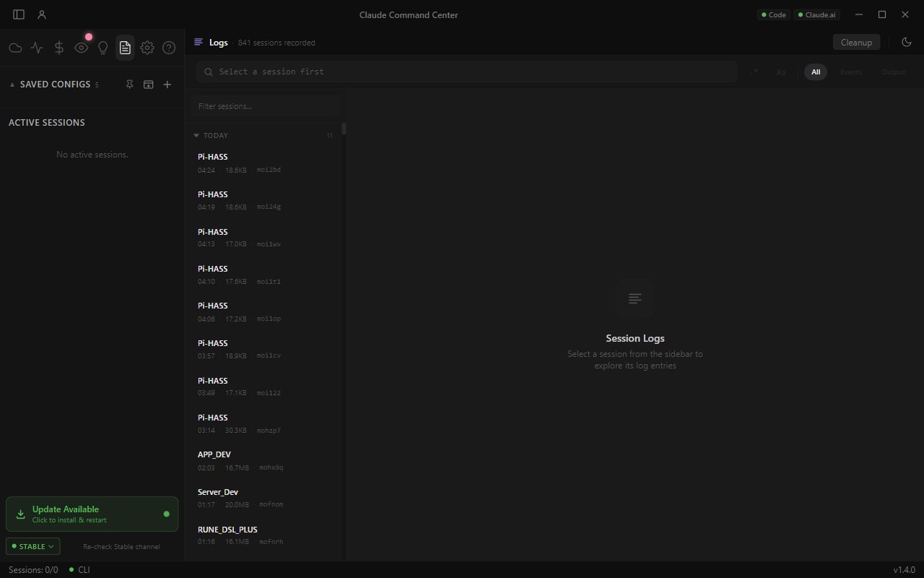This screenshot has width=924, height=578.
Task: Open the help question mark icon
Action: [169, 48]
